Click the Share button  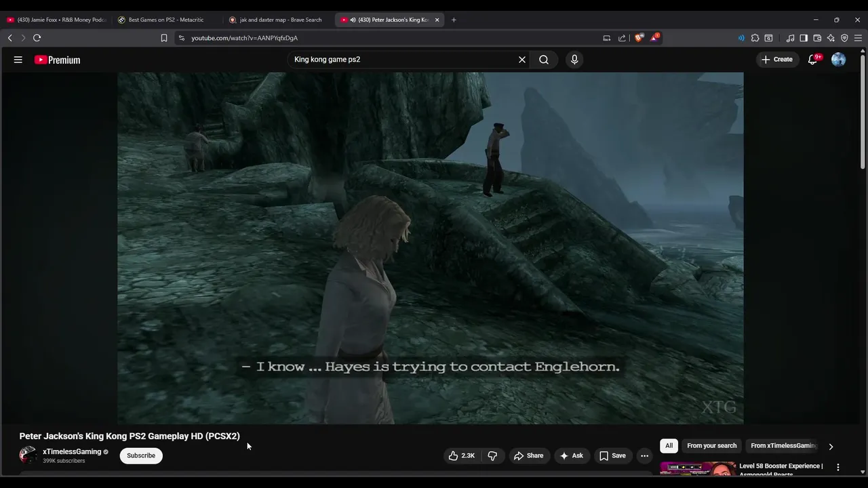point(528,455)
